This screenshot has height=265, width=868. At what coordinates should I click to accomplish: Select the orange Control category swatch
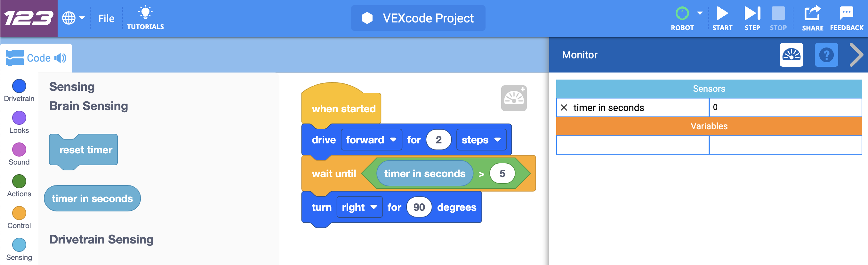coord(19,213)
